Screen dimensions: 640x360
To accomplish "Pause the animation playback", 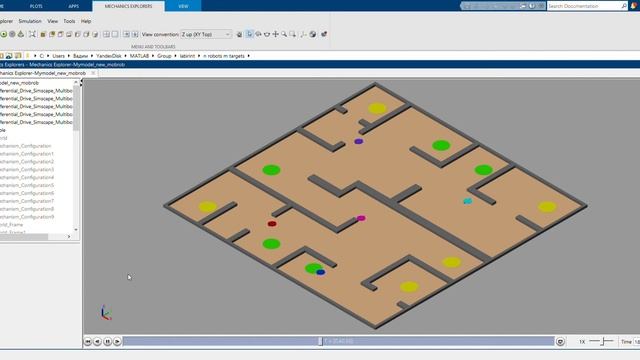I will (107, 341).
